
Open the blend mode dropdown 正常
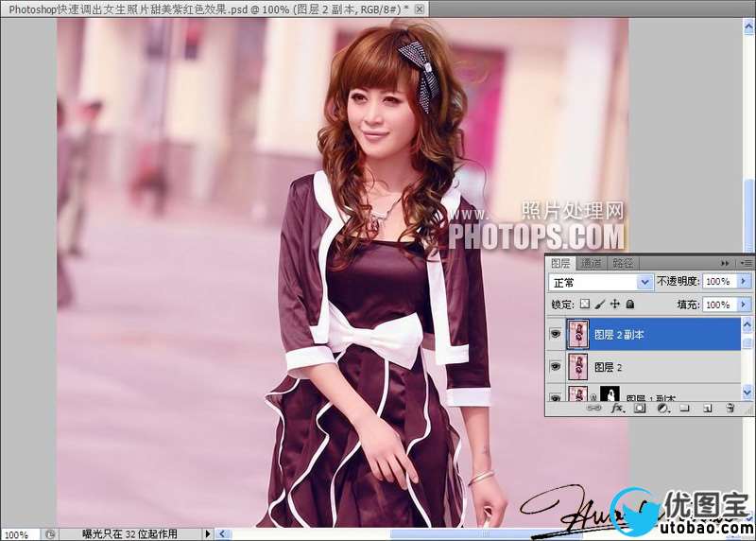[x=600, y=283]
